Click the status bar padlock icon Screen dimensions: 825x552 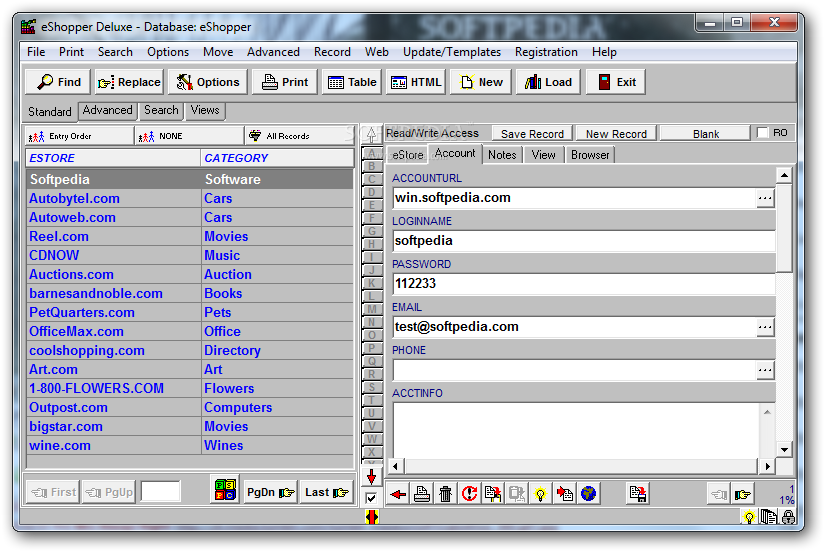click(788, 517)
